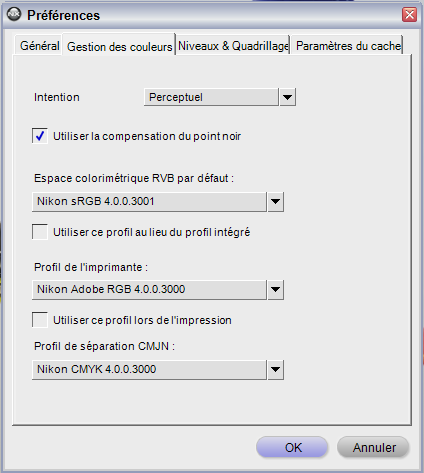Image resolution: width=424 pixels, height=473 pixels.
Task: Enable using profile instead of profil intégré
Action: pos(40,232)
